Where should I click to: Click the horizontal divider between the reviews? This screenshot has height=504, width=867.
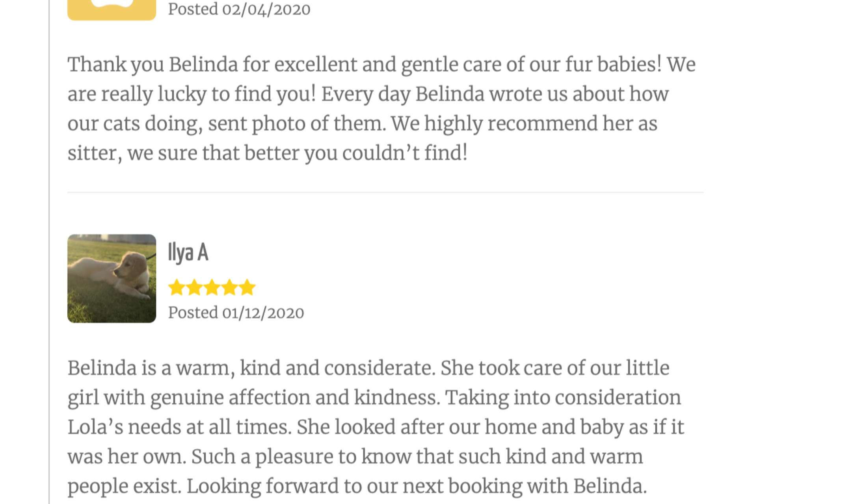[385, 193]
